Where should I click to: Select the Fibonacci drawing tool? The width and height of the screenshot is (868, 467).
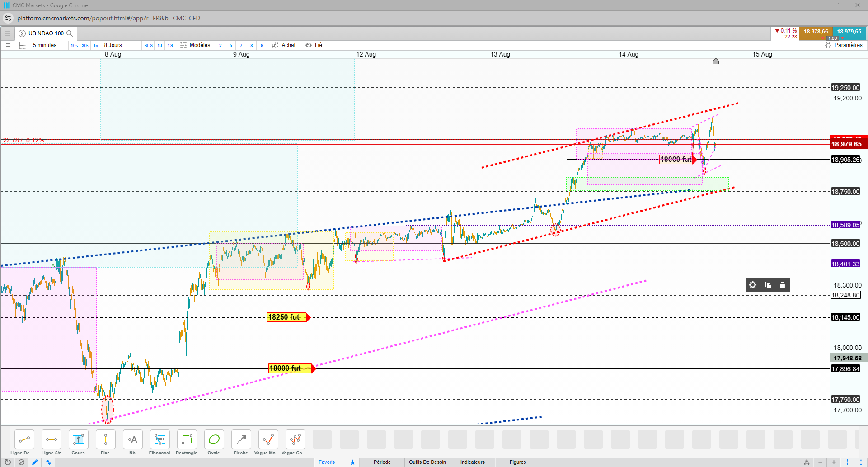click(160, 443)
